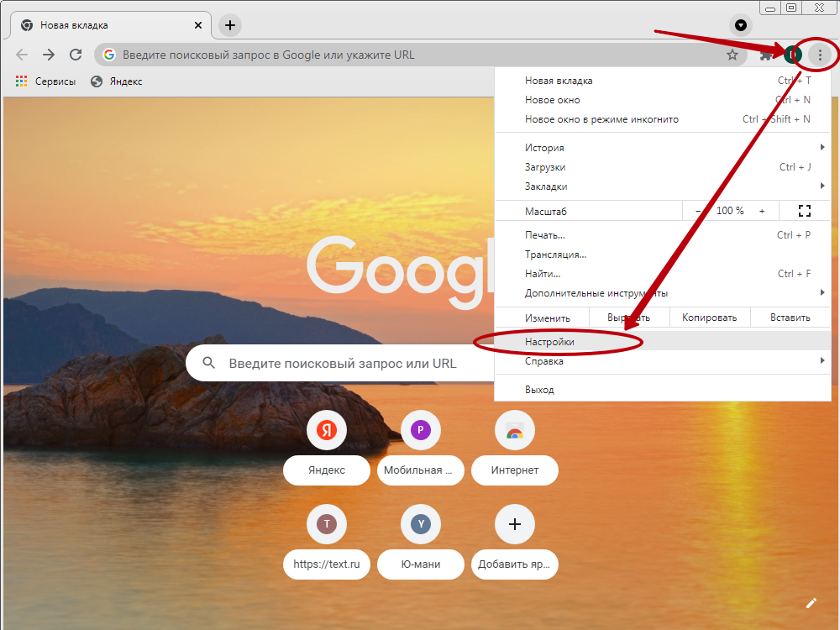Toggle fullscreen mode icon next to zoom
This screenshot has height=630, width=840.
[804, 211]
